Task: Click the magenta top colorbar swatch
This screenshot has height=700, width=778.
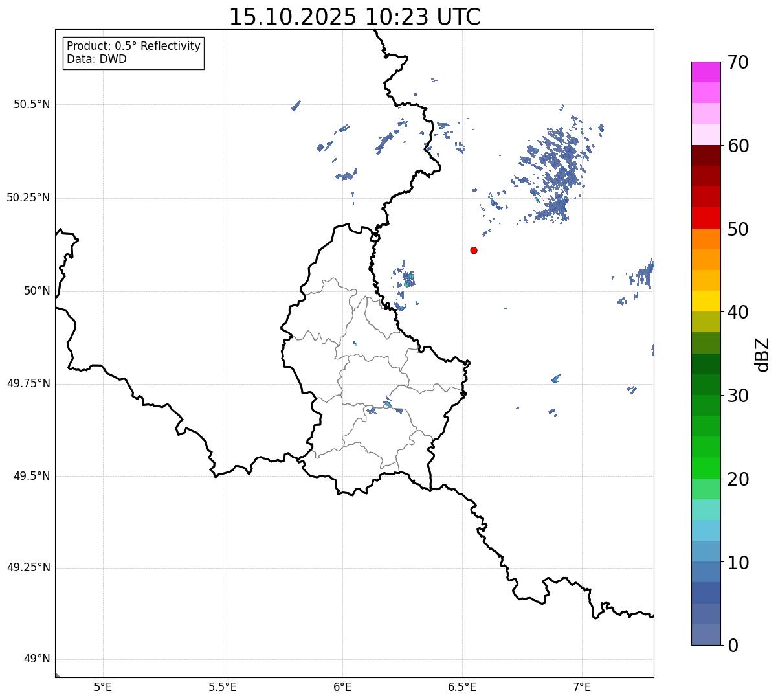Action: coord(706,72)
